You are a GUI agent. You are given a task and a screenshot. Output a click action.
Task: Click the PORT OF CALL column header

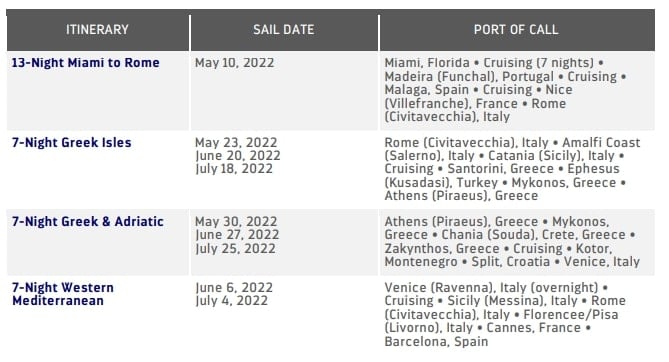coord(516,29)
